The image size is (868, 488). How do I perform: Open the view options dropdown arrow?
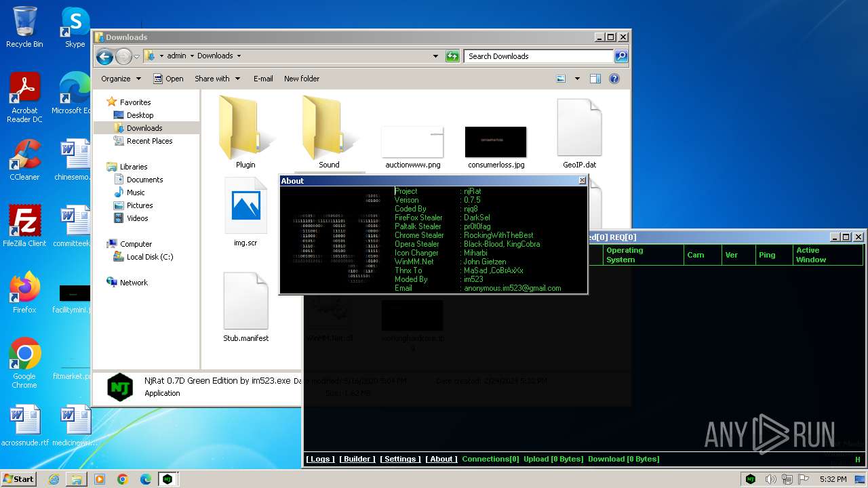577,79
